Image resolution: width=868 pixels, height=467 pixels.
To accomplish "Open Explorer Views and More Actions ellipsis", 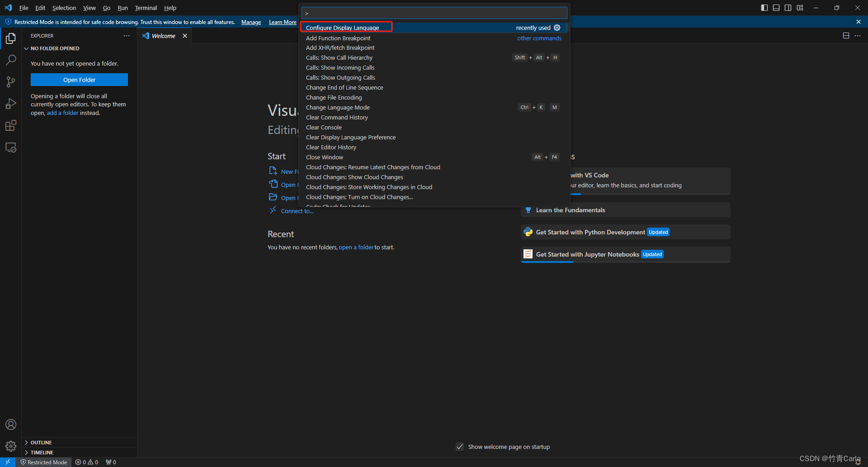I will coord(127,36).
